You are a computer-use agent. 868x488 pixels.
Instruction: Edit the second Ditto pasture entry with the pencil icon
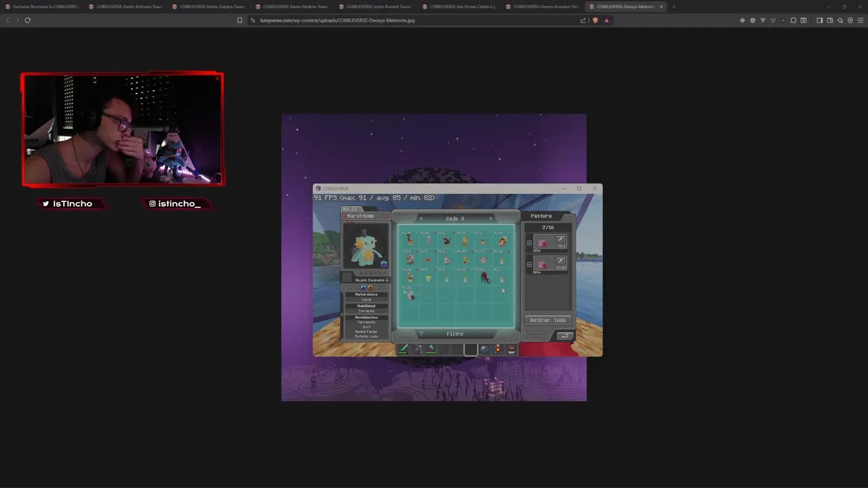[x=561, y=261]
